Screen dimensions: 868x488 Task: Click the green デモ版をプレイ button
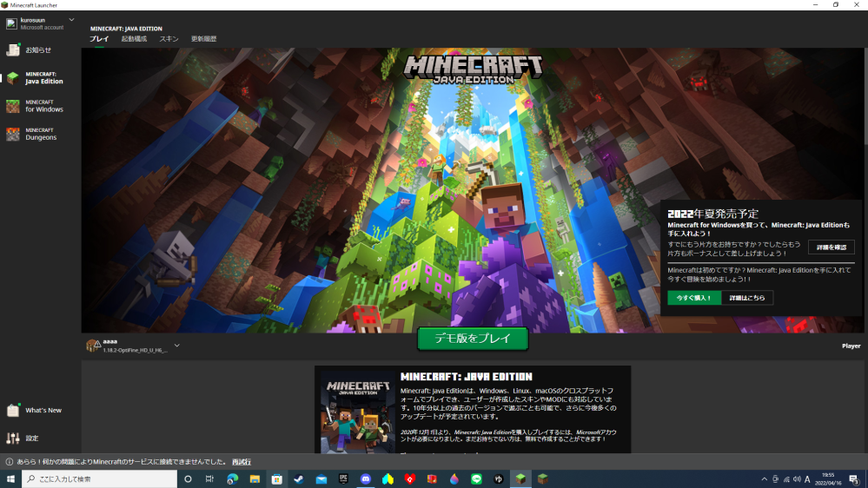tap(473, 338)
